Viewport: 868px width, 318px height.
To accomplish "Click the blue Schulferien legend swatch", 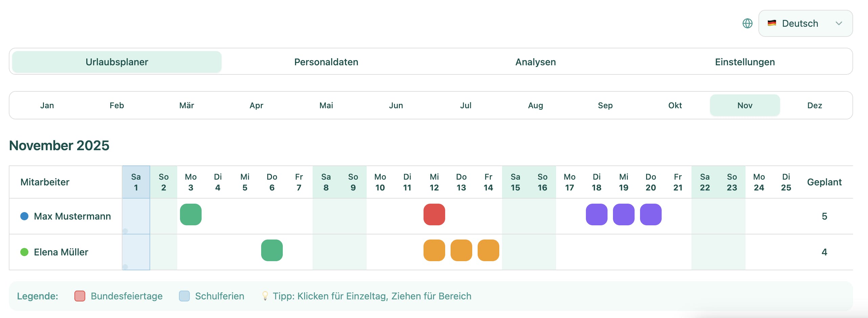I will [185, 296].
